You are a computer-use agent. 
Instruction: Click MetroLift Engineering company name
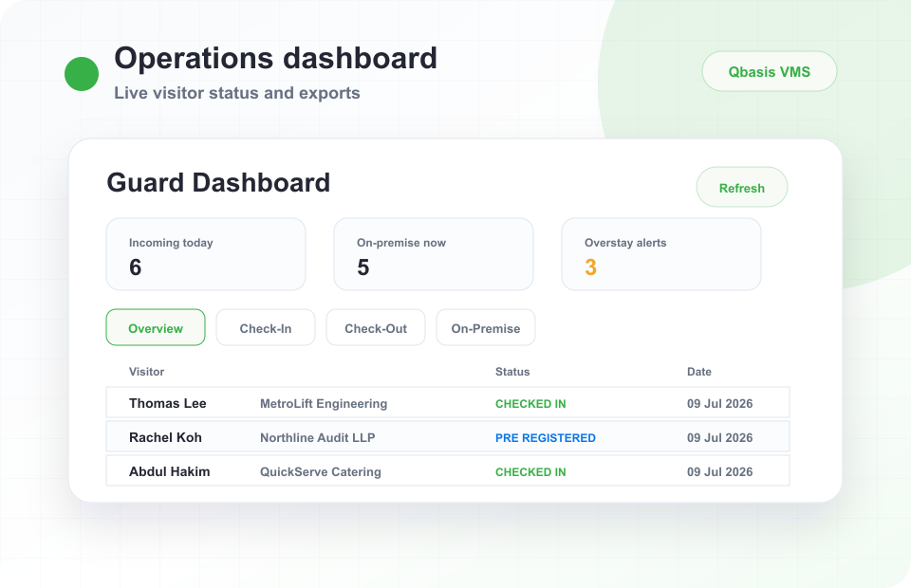[324, 403]
